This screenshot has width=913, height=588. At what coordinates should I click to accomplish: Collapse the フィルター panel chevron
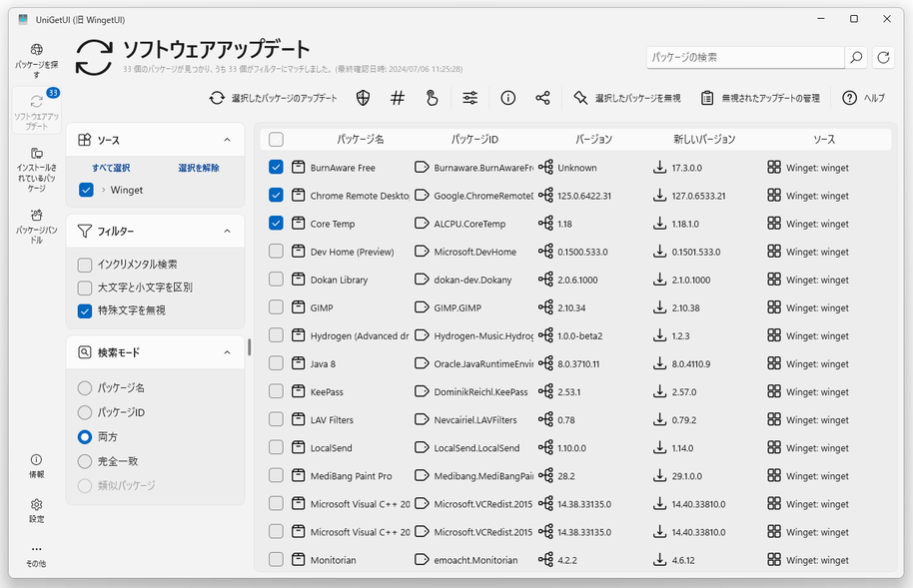pos(227,232)
